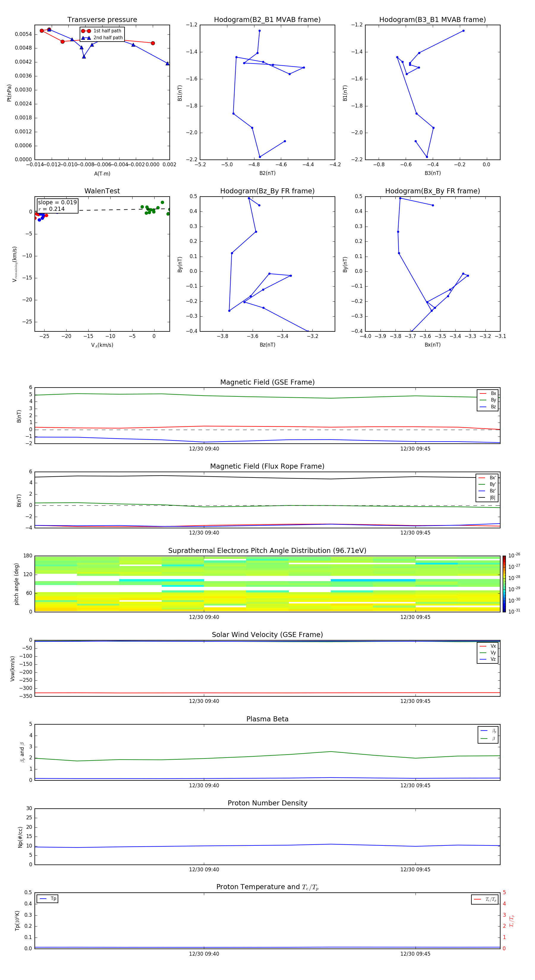Select the Bx' legend entry in Flux Rope plot
Viewport: 535px width, 980px height.
pos(487,478)
